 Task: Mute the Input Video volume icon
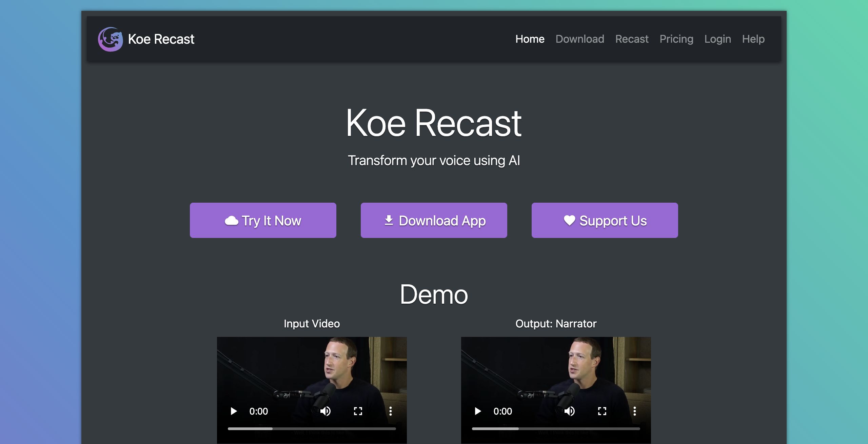tap(325, 411)
